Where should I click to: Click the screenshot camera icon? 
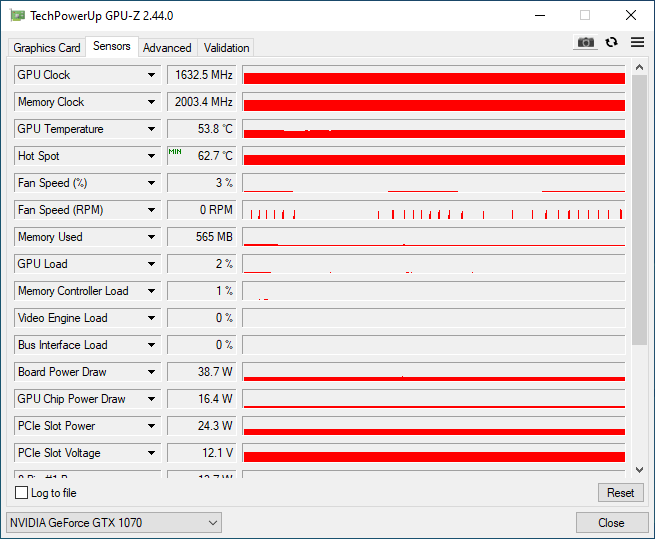click(x=585, y=42)
